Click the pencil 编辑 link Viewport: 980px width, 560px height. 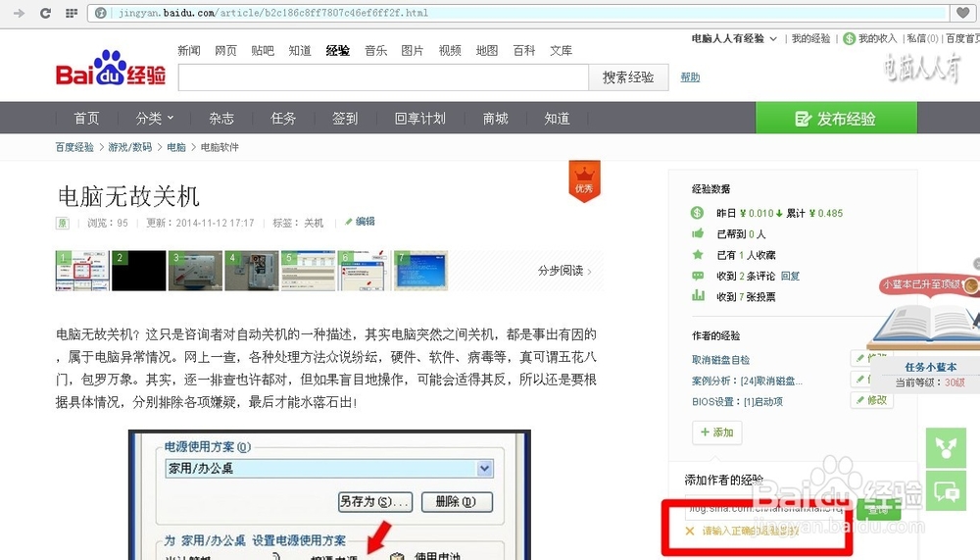click(x=360, y=222)
